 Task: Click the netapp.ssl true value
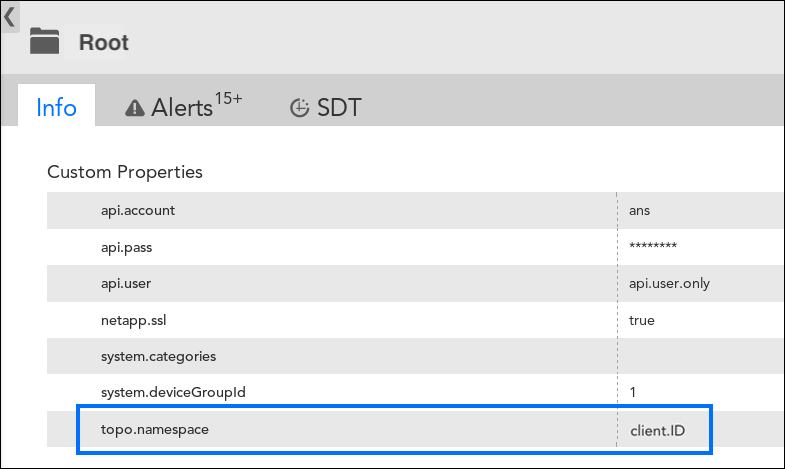coord(642,320)
